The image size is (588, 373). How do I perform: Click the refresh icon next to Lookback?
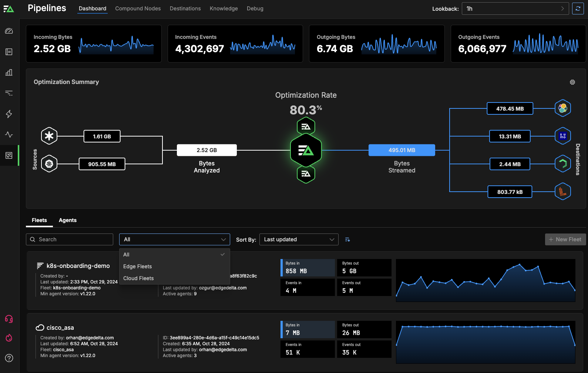578,9
